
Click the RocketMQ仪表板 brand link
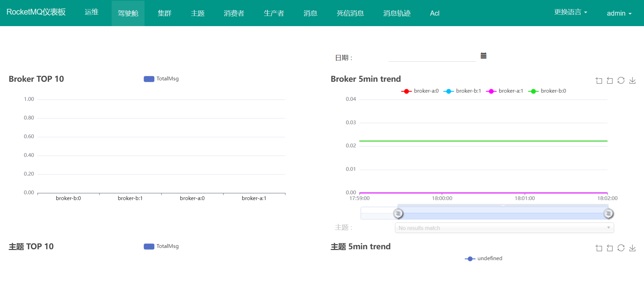(x=36, y=12)
